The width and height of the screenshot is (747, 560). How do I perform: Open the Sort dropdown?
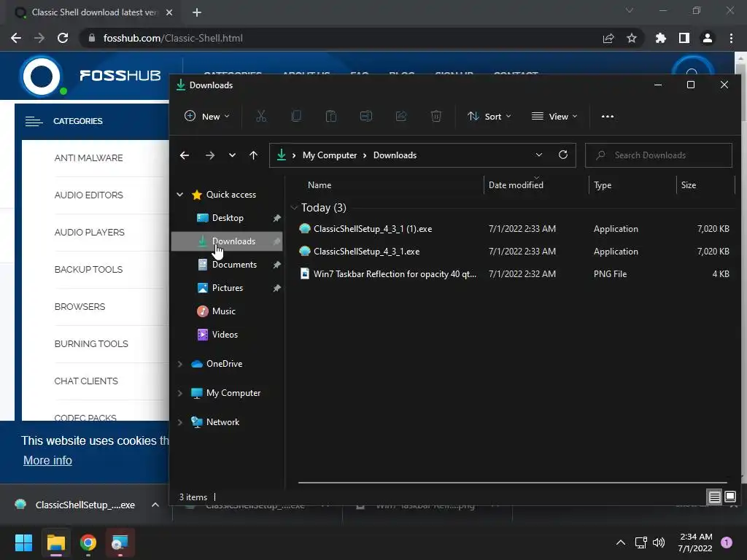pos(489,116)
